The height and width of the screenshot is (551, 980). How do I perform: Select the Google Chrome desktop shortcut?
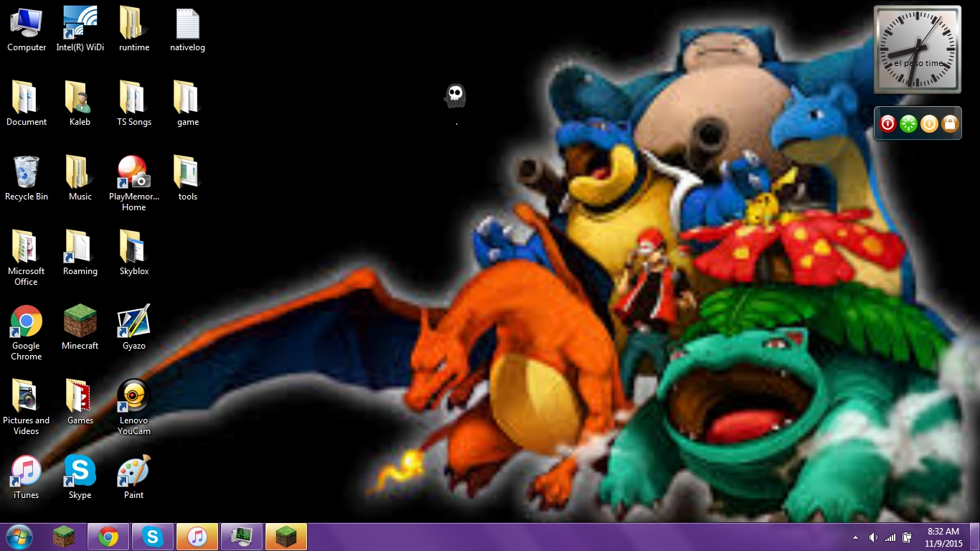tap(27, 333)
